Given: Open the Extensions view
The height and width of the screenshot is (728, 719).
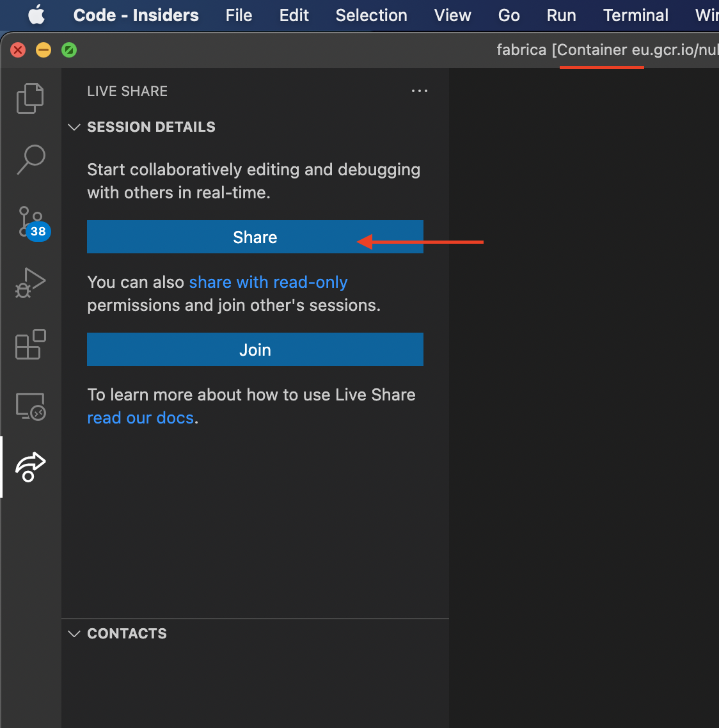Looking at the screenshot, I should 31,345.
